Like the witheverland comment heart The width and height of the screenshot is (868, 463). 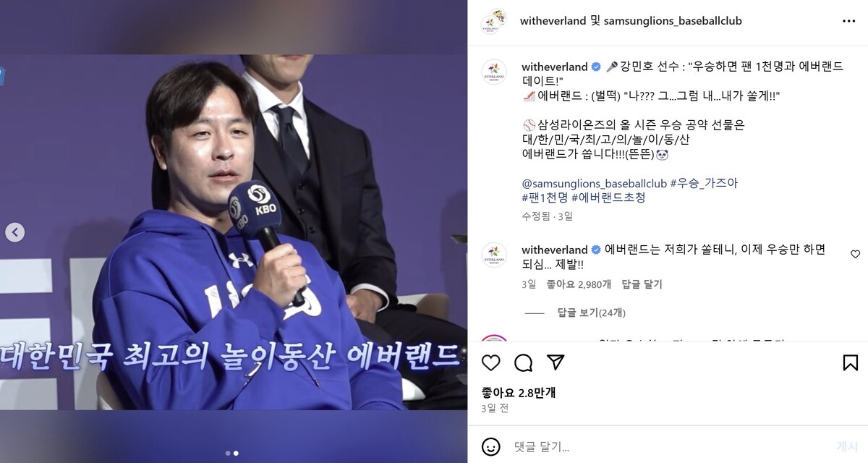coord(855,254)
